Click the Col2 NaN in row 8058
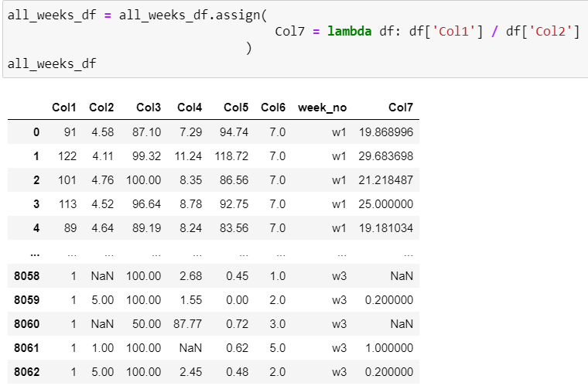 coord(102,276)
